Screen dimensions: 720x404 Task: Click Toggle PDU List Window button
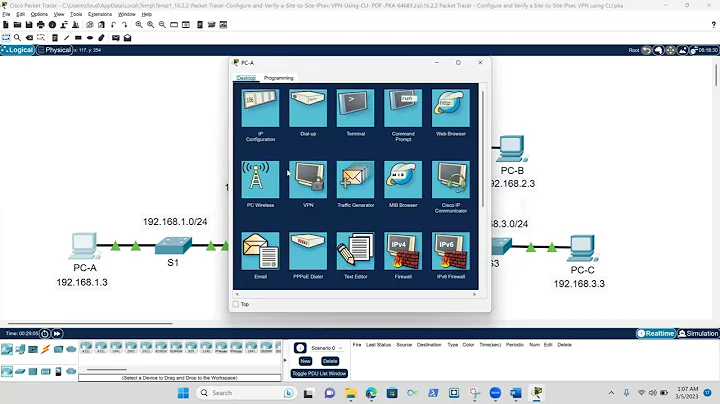(x=319, y=373)
